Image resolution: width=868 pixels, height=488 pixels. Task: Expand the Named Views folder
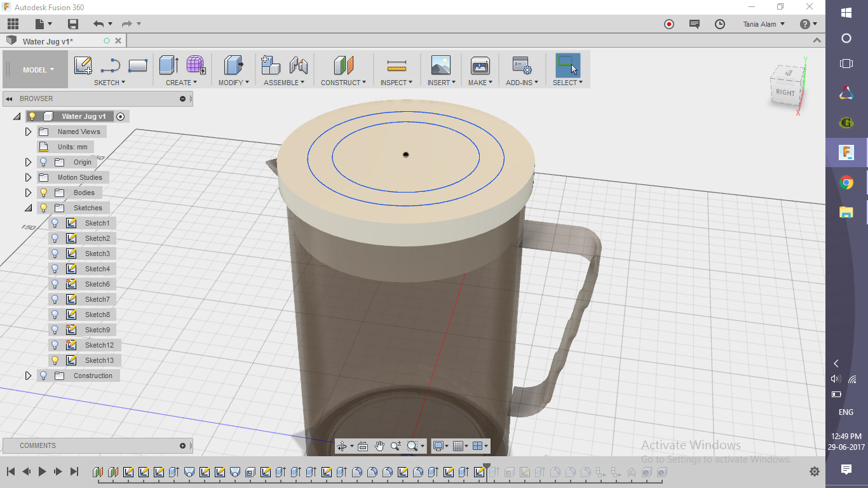point(28,132)
